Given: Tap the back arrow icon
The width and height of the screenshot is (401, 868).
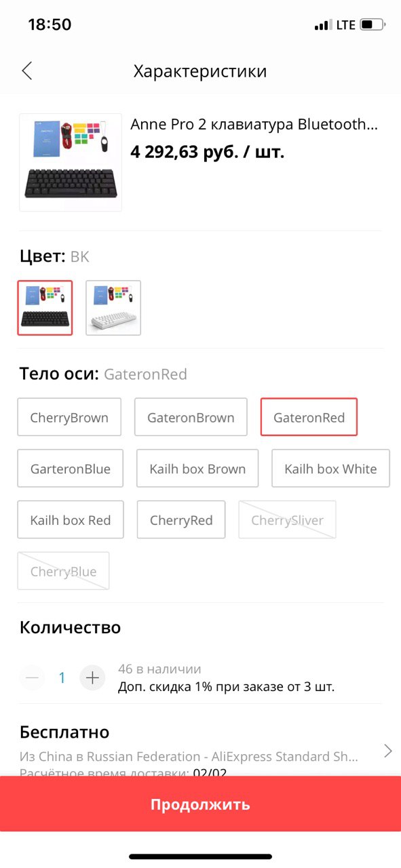Looking at the screenshot, I should [x=27, y=71].
